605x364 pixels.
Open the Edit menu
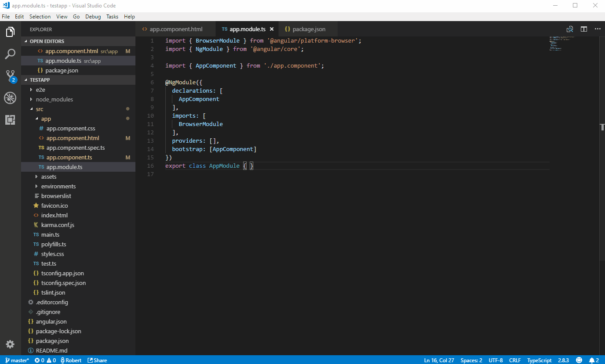click(19, 17)
